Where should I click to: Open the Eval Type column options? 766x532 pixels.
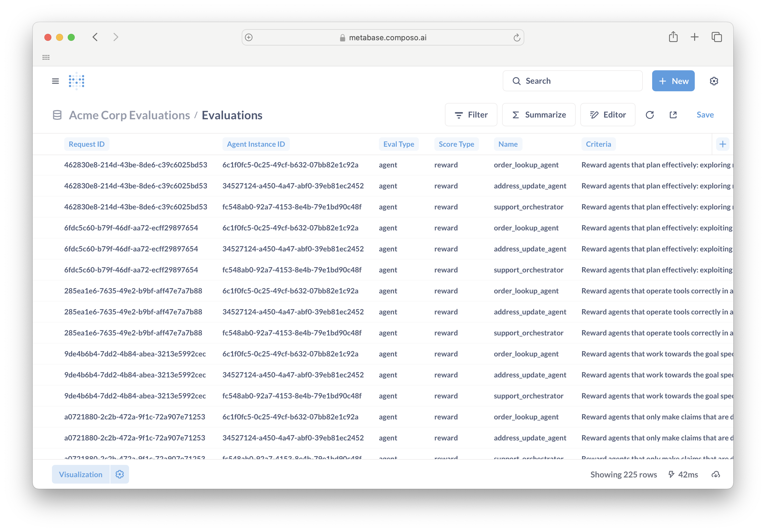tap(399, 144)
